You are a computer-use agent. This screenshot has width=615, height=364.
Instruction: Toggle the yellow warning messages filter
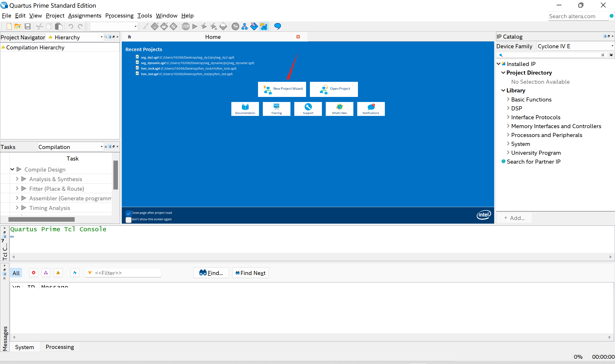pyautogui.click(x=58, y=273)
